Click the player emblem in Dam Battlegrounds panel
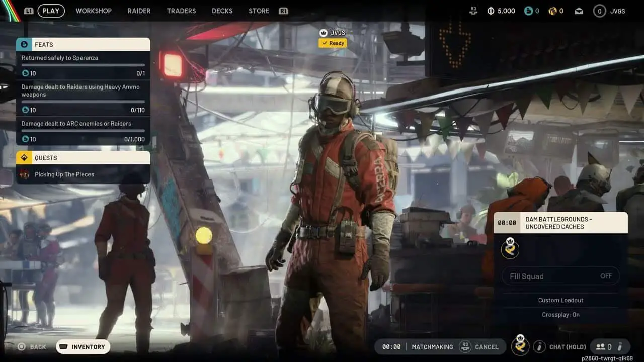The height and width of the screenshot is (362, 644). pos(510,249)
